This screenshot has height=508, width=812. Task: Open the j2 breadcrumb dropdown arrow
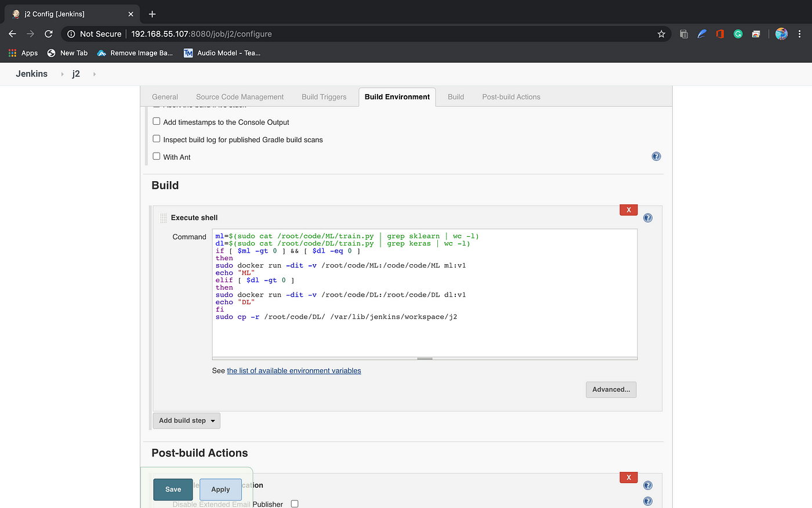(95, 74)
